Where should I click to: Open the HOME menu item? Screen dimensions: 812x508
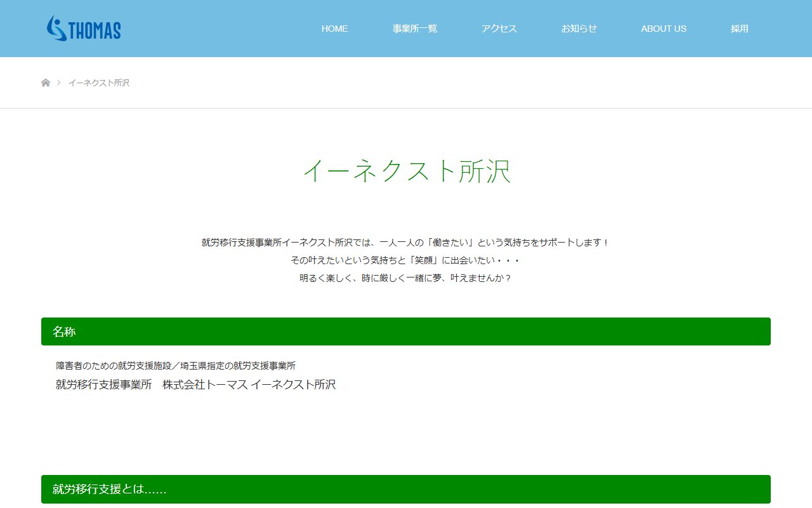pos(334,29)
